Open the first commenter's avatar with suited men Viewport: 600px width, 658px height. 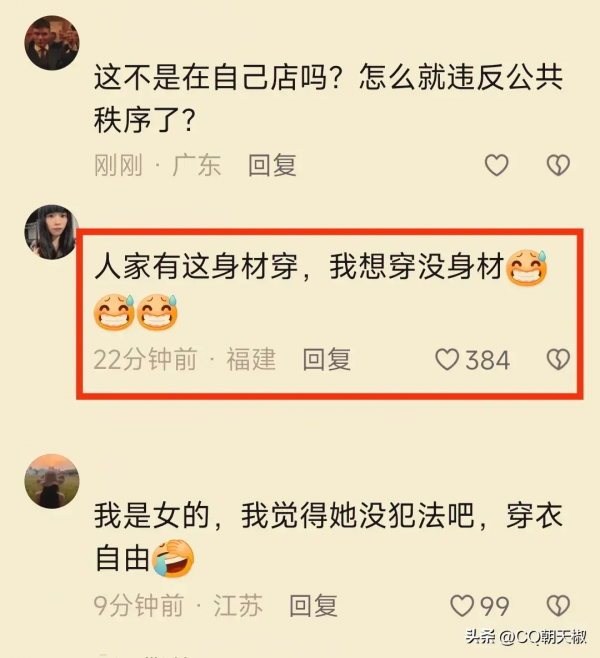(52, 43)
